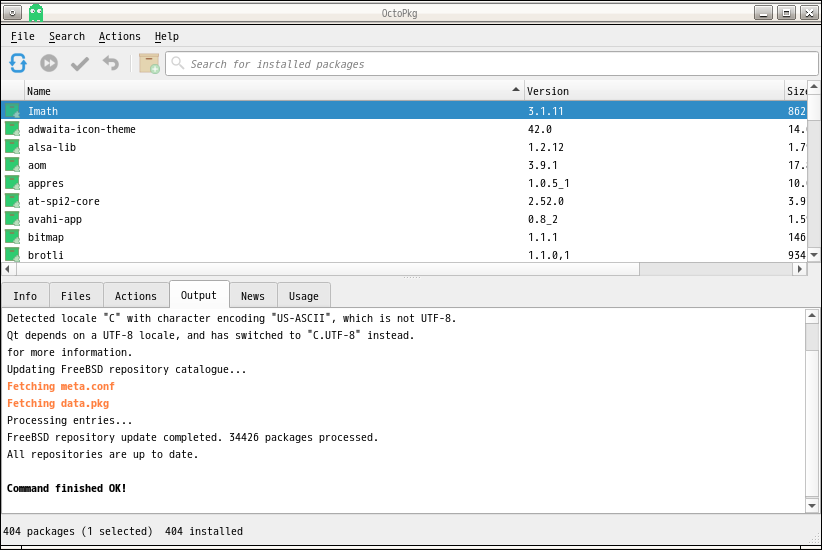
Task: Click the package icon beside at-spi2-core
Action: click(x=13, y=201)
